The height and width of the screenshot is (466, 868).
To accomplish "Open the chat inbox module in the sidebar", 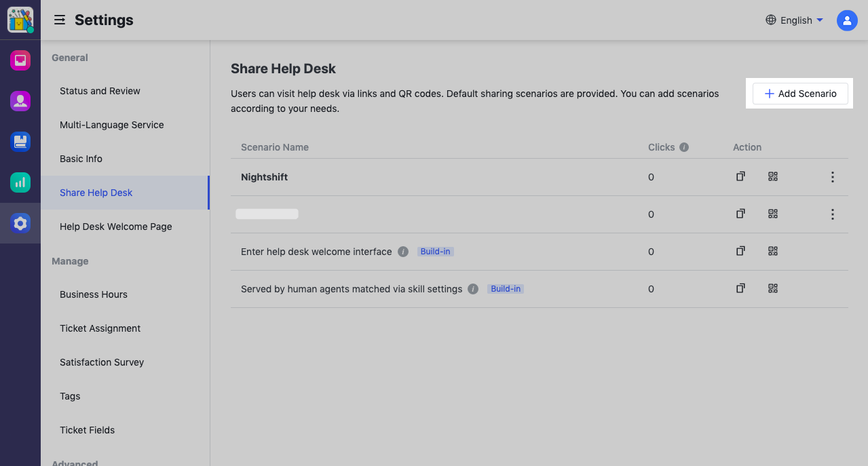I will click(20, 60).
